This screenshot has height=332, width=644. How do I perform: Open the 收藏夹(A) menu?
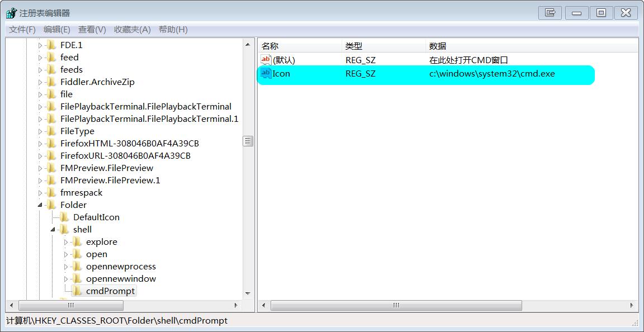click(x=132, y=30)
